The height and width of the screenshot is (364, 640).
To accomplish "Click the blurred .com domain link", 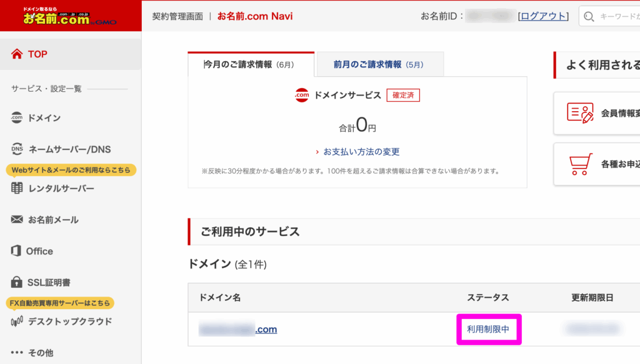I will coord(237,329).
